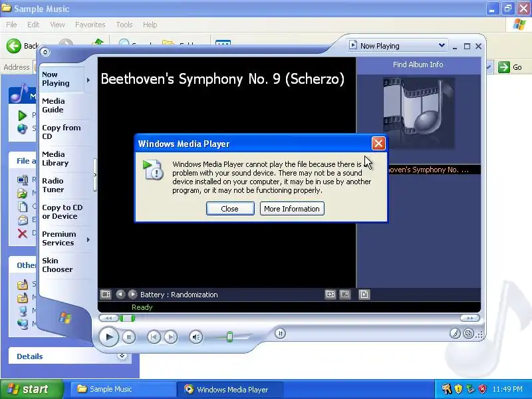Click red X on error dialog
Screen dimensions: 532x399
378,144
